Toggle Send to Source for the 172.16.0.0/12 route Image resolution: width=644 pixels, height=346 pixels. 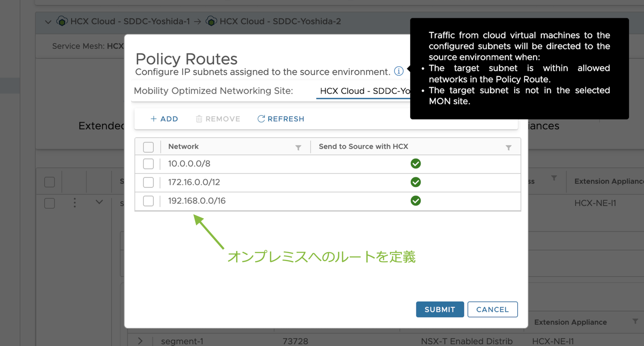click(415, 182)
